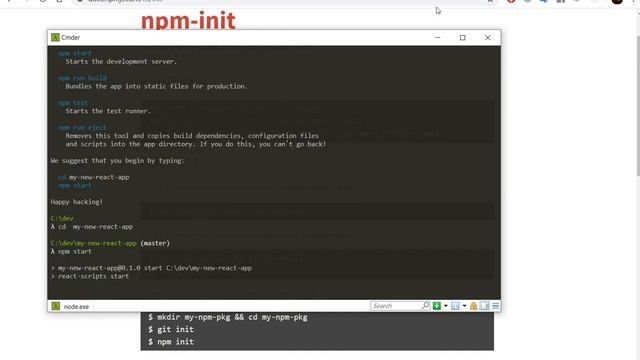This screenshot has height=360, width=640.
Task: Click the '$ git init' code line
Action: [x=171, y=329]
